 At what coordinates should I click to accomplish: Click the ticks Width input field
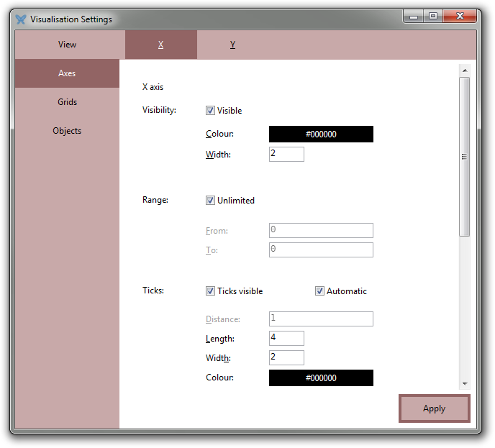tap(286, 357)
